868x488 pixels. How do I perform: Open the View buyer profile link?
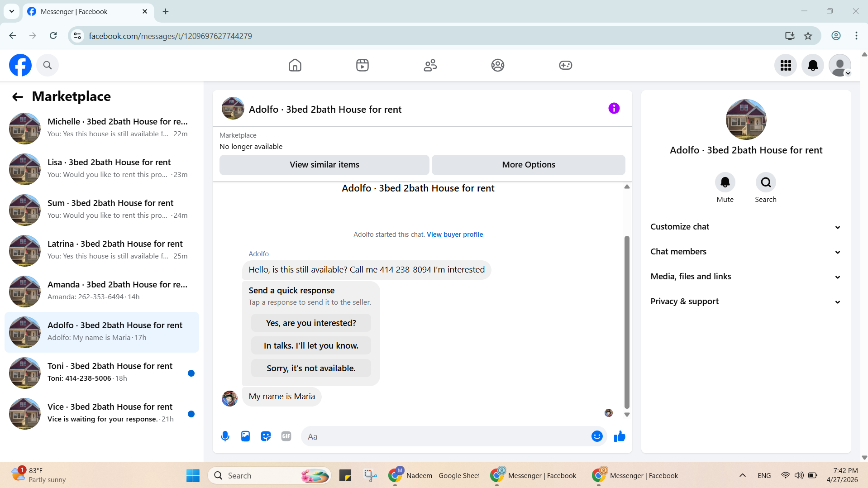455,234
